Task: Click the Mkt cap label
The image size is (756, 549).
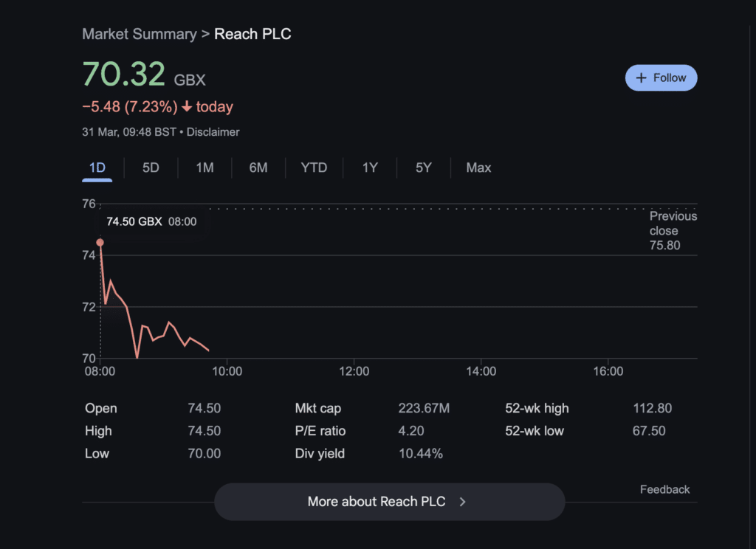Action: [x=317, y=408]
